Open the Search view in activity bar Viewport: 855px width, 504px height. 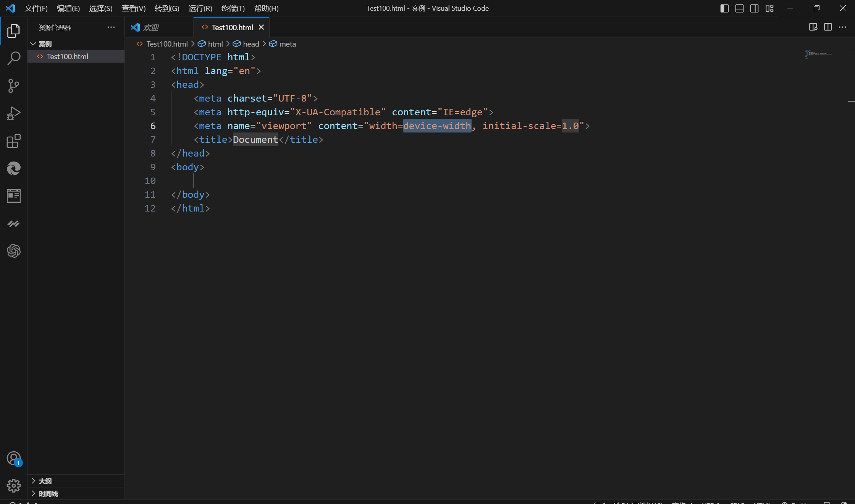[14, 58]
